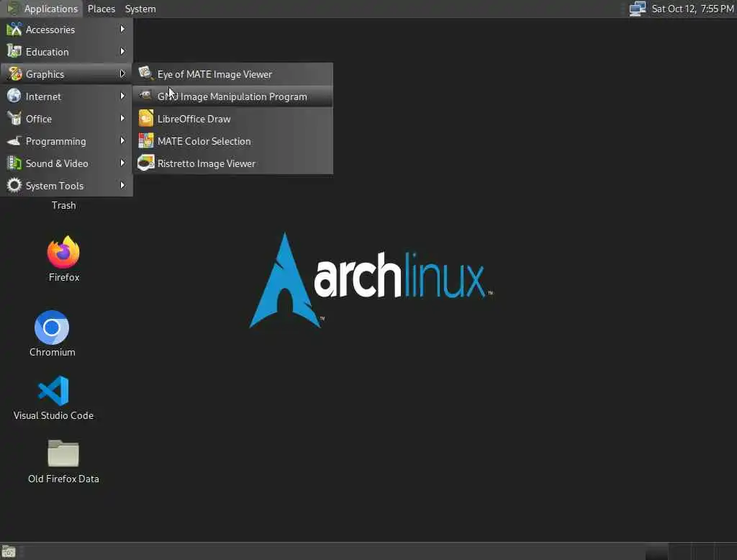Click the Chromium desktop icon
Image resolution: width=737 pixels, height=560 pixels.
[x=52, y=328]
